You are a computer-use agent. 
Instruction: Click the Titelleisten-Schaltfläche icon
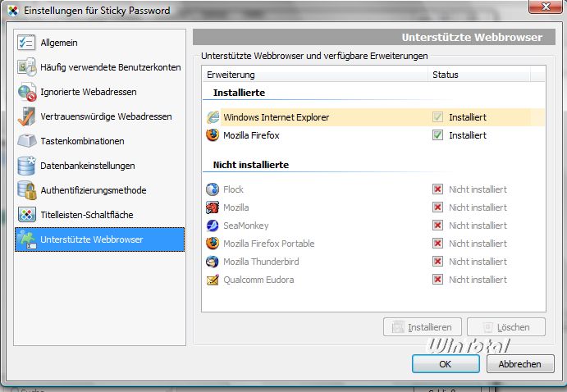point(27,215)
